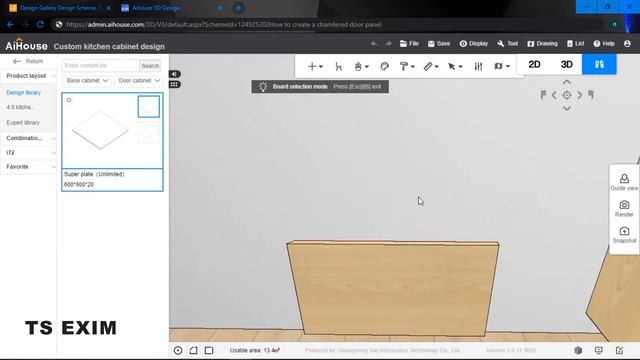Open the File menu

tap(409, 44)
